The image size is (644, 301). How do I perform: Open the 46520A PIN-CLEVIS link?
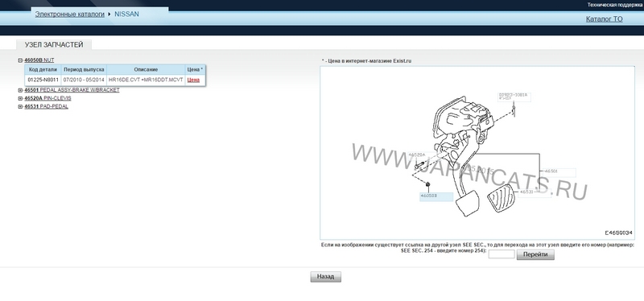coord(47,98)
